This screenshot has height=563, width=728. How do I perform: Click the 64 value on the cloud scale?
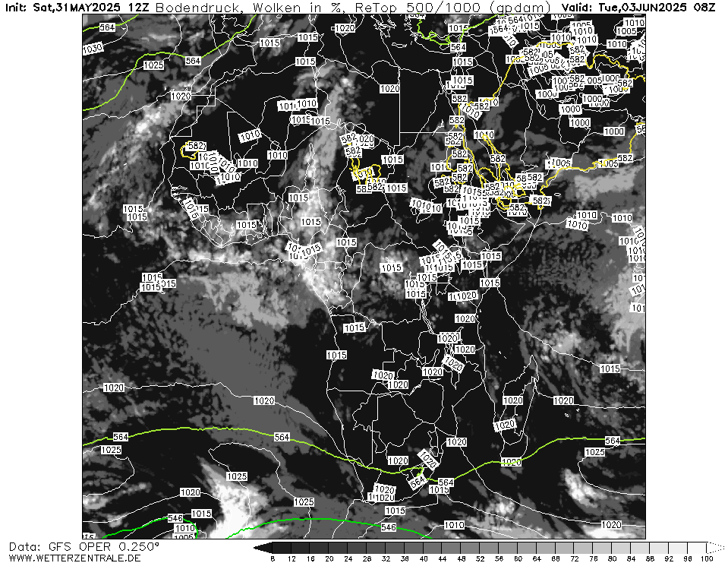(537, 558)
